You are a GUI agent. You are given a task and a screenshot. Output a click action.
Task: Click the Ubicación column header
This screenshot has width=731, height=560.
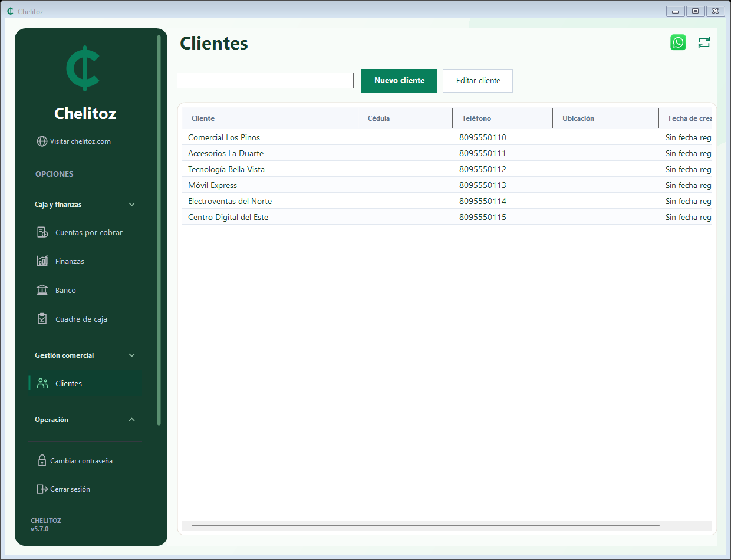point(605,118)
